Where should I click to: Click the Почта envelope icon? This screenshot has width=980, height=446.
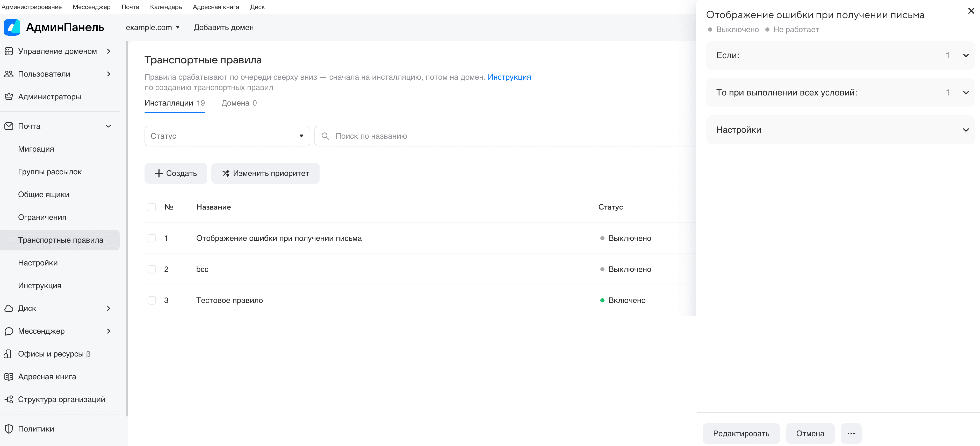9,126
